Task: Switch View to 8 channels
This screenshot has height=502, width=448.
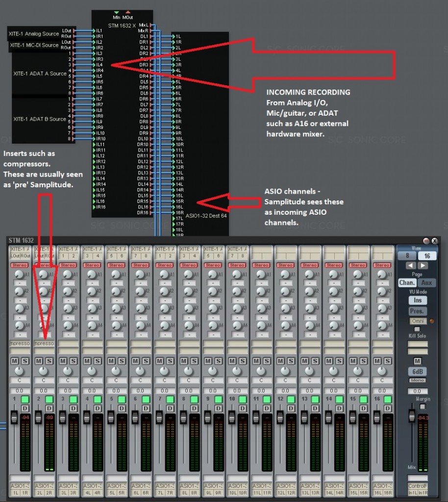Action: coord(407,256)
